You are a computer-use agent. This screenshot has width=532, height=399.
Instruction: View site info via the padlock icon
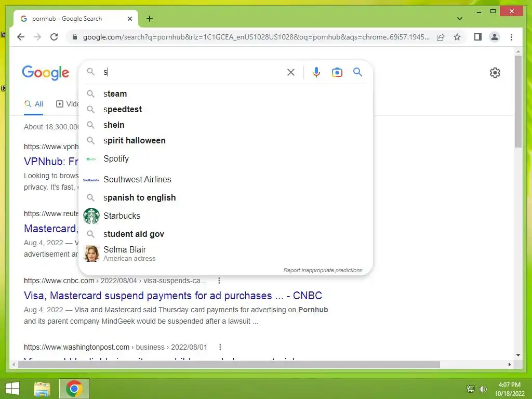tap(75, 37)
